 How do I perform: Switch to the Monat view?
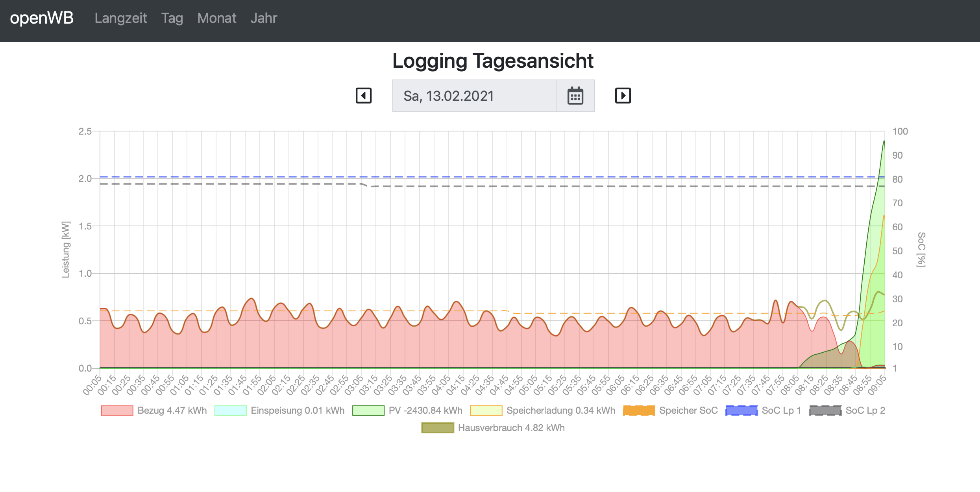[x=216, y=18]
